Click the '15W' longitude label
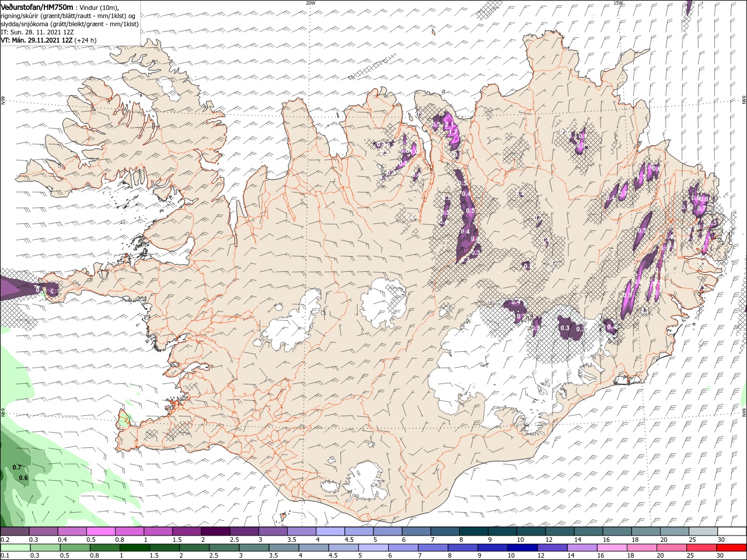Screen dimensions: 747x560 [619, 3]
